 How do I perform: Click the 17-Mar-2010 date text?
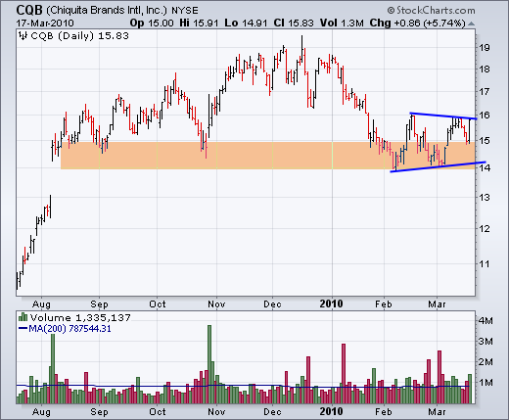45,23
